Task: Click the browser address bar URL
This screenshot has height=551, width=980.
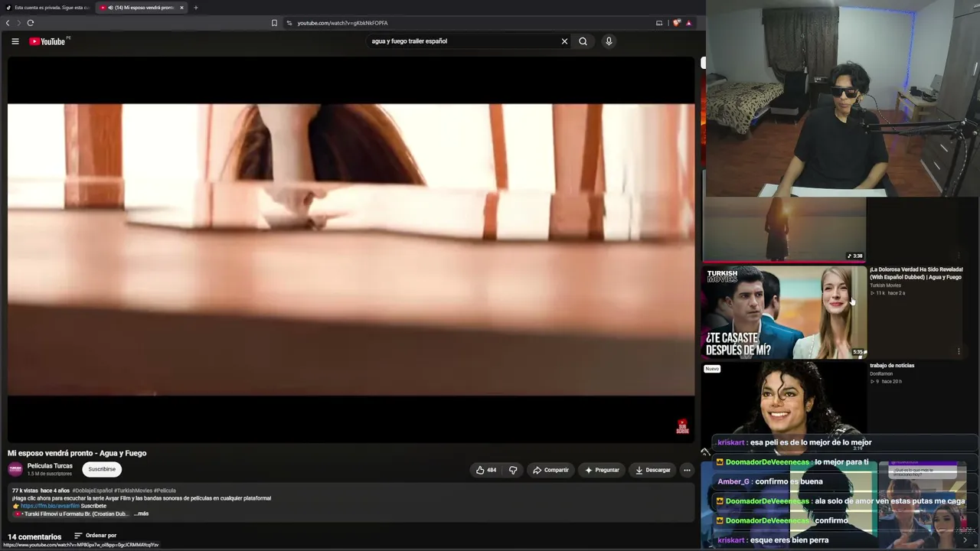Action: coord(342,23)
